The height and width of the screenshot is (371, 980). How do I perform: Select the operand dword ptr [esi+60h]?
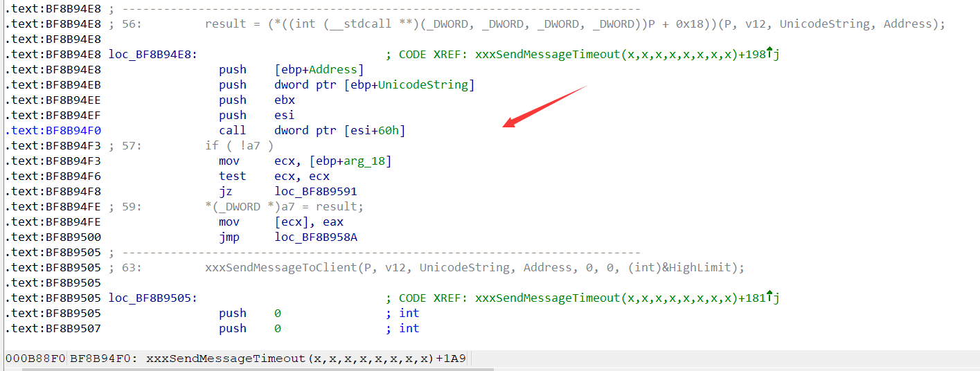[x=340, y=130]
